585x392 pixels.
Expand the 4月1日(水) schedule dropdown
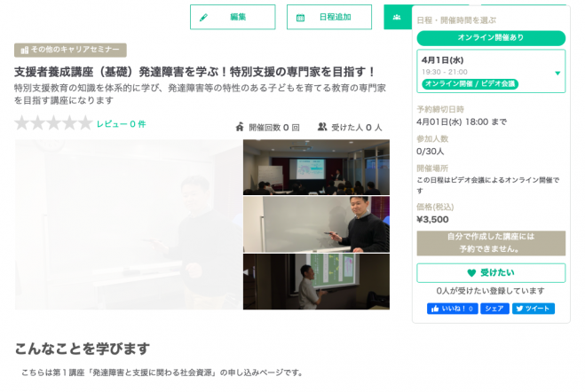tap(491, 71)
